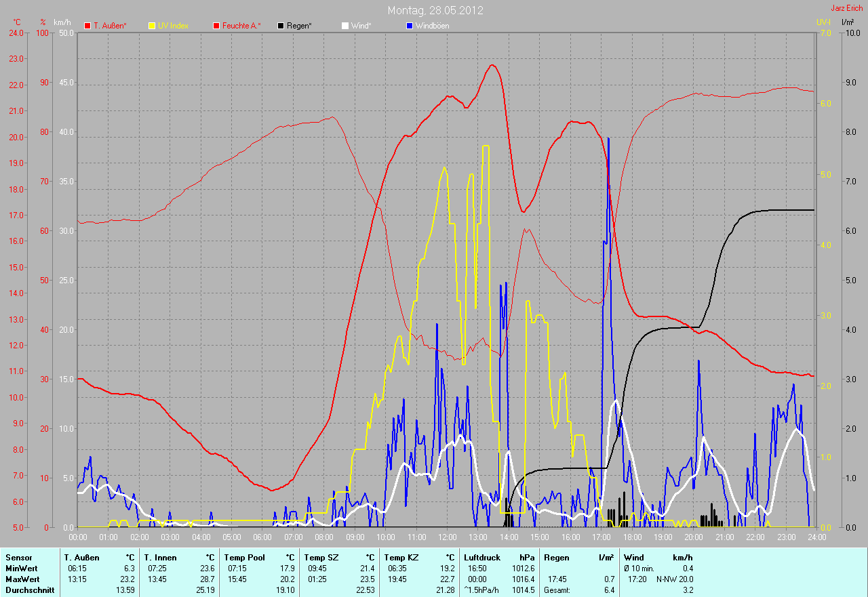This screenshot has height=597, width=868.
Task: Click the "UV Index" legend label
Action: click(173, 26)
